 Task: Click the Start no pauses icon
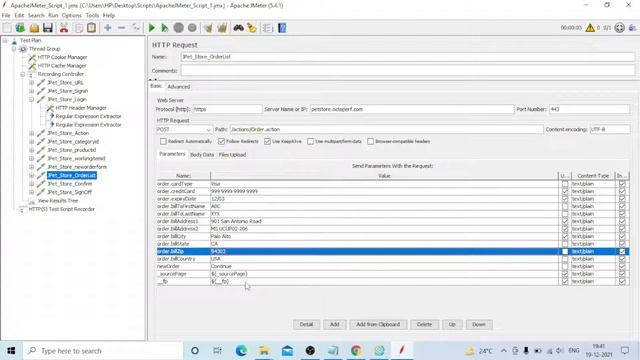(x=164, y=28)
